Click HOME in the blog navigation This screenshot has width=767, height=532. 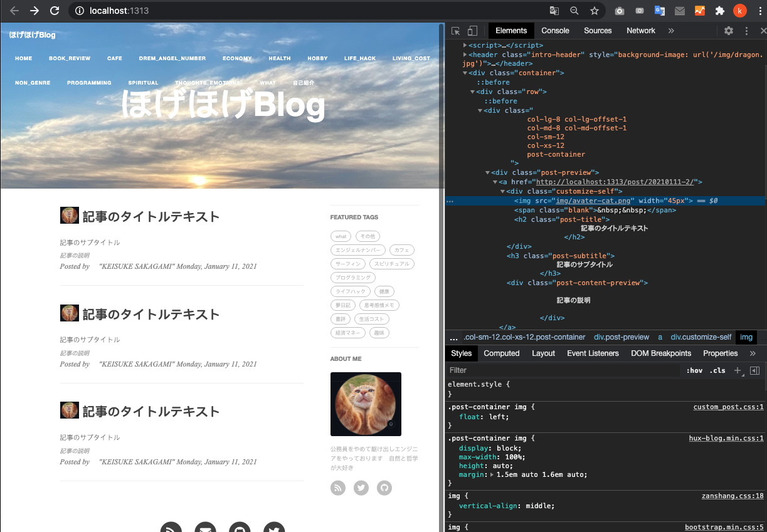23,58
